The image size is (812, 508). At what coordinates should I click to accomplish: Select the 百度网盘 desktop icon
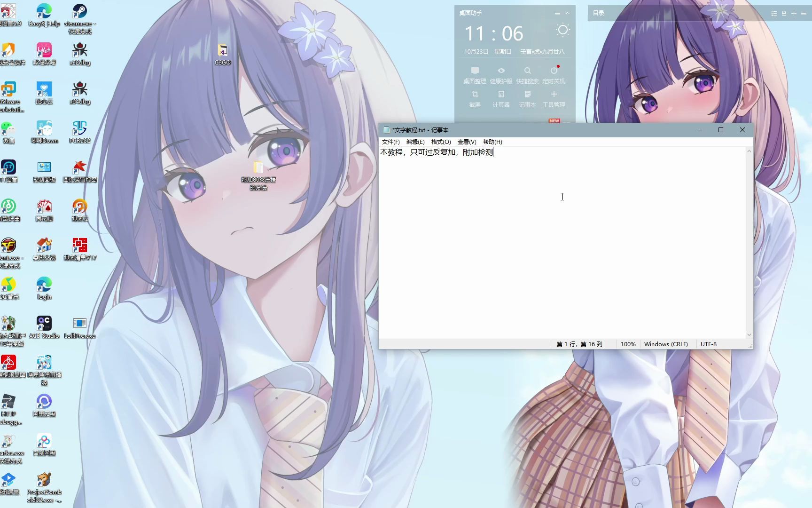44,444
